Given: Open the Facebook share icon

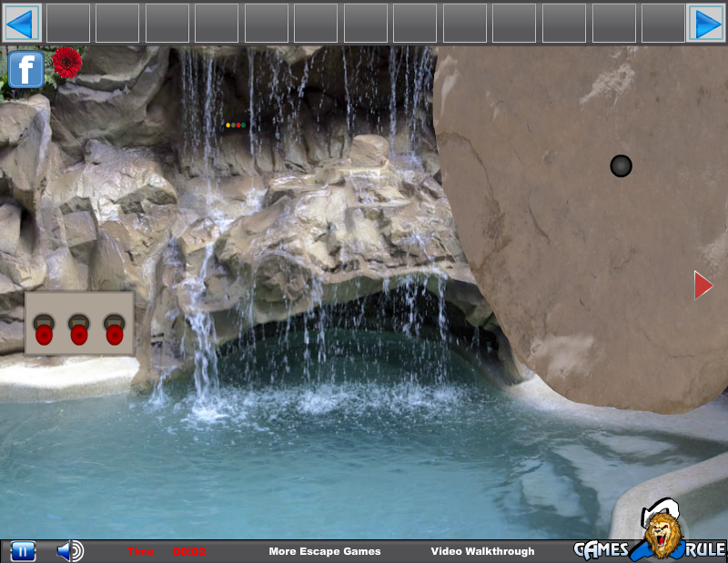Looking at the screenshot, I should (26, 69).
